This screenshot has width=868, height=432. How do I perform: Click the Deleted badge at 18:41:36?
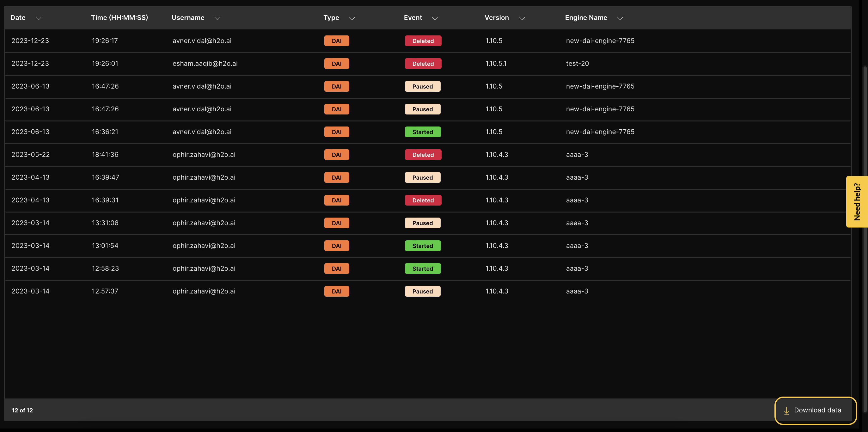423,155
